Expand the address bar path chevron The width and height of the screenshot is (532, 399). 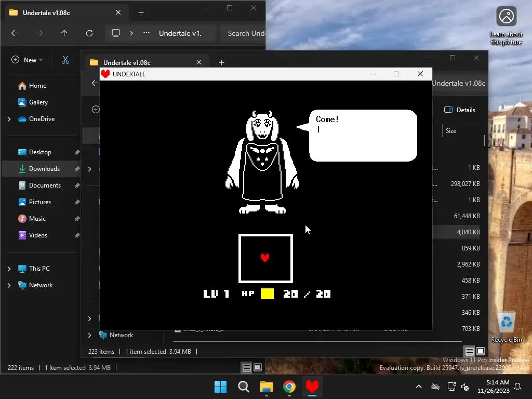tap(131, 33)
